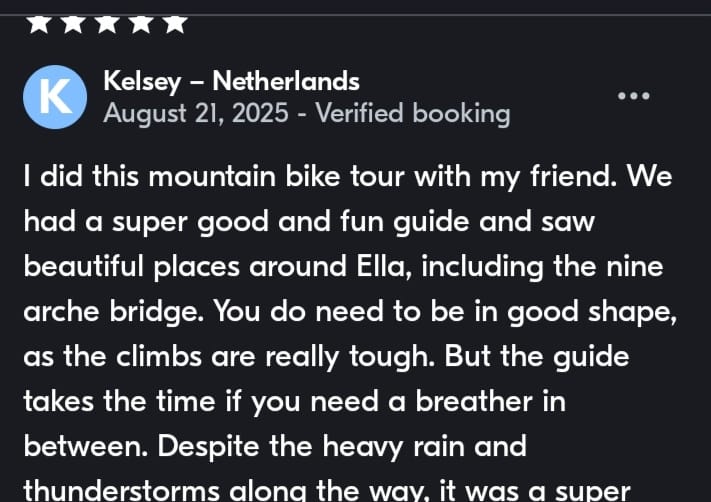Click the August 21, 2025 review date
Screen dimensions: 711x502
tap(194, 113)
